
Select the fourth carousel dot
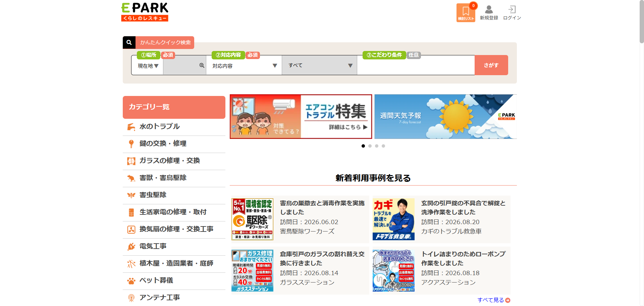[383, 146]
